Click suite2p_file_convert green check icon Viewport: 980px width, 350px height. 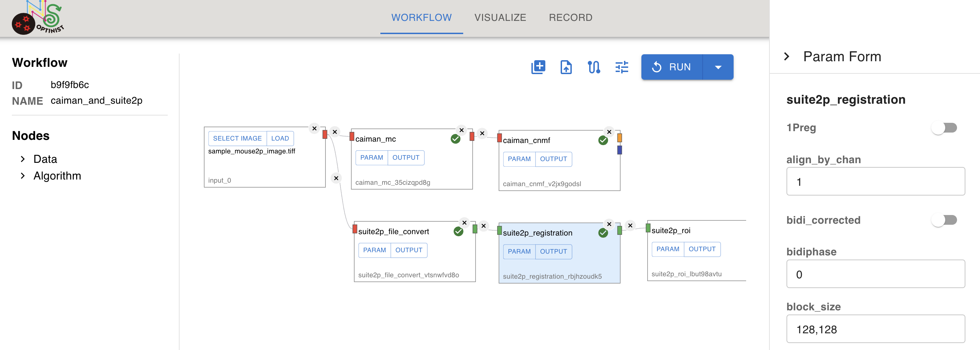click(x=458, y=231)
